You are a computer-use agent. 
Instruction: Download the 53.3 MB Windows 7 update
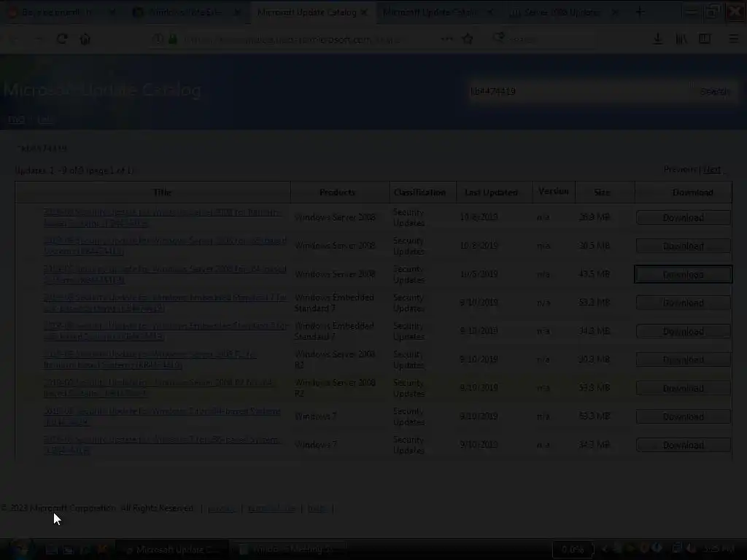(683, 416)
